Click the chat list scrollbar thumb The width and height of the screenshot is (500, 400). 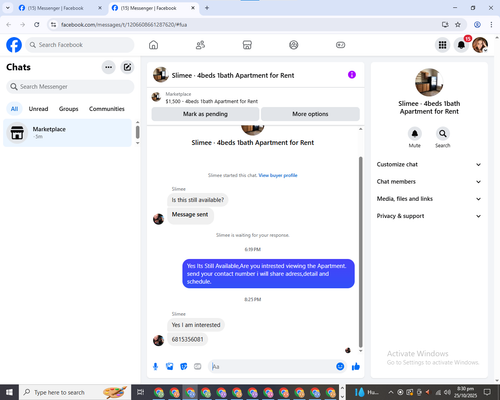tap(137, 132)
